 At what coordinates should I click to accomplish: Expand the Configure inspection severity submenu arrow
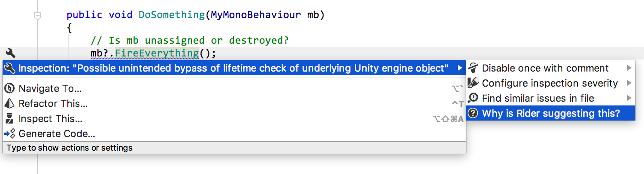point(629,83)
